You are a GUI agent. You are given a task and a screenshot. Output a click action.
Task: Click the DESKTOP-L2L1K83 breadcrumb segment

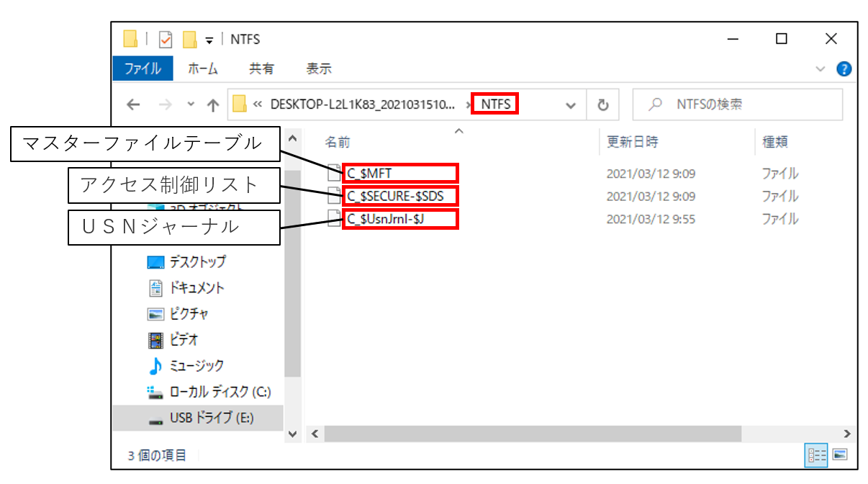pyautogui.click(x=363, y=104)
